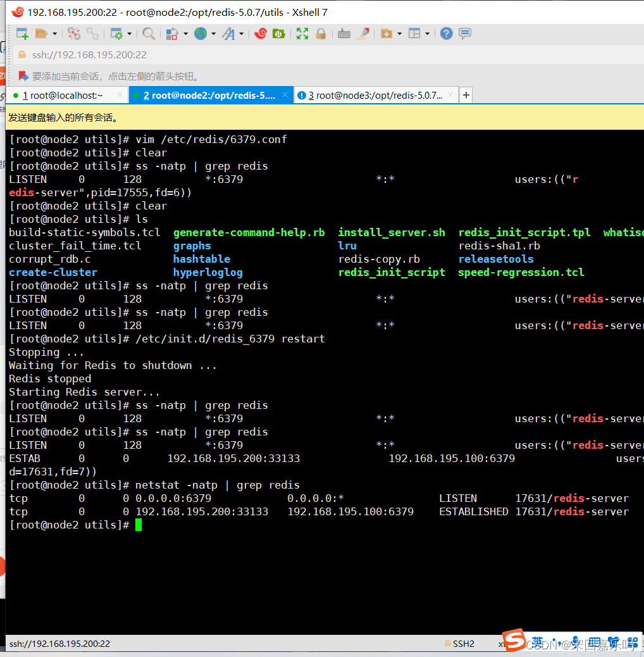This screenshot has width=644, height=657.
Task: Click the Lock screen padlock icon
Action: tap(321, 34)
